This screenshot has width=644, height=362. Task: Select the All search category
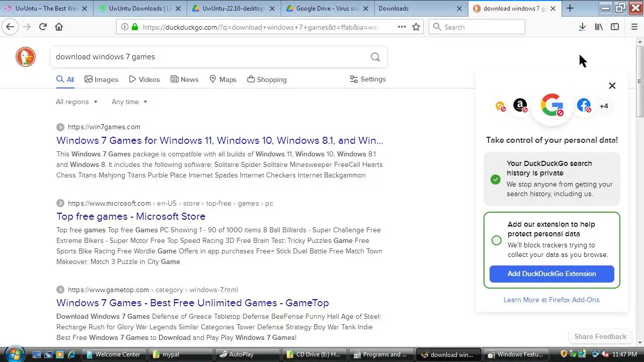[65, 79]
